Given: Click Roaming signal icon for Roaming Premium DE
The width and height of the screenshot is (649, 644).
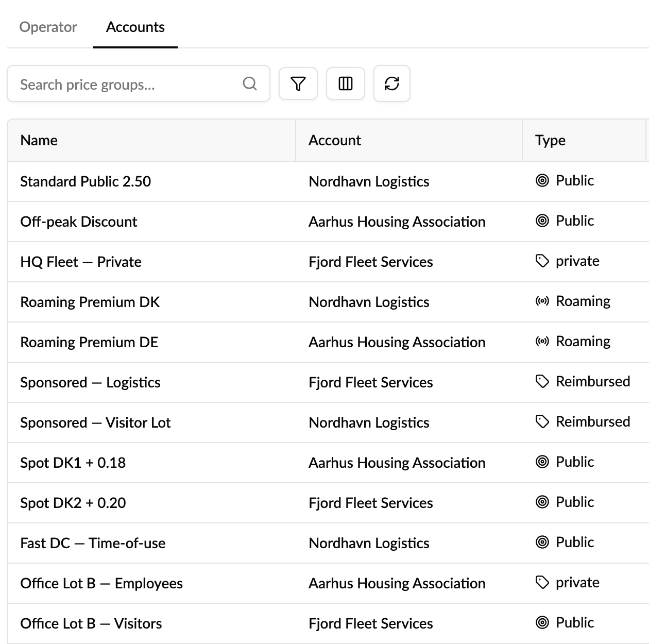Looking at the screenshot, I should click(x=542, y=341).
